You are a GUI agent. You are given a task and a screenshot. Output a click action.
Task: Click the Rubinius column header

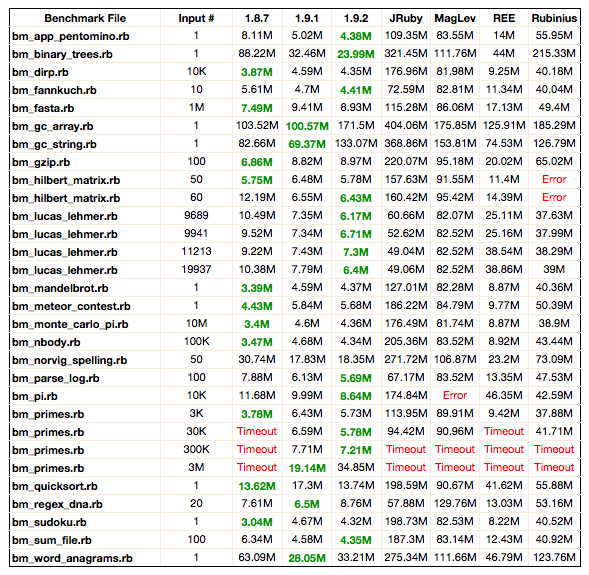[x=554, y=18]
